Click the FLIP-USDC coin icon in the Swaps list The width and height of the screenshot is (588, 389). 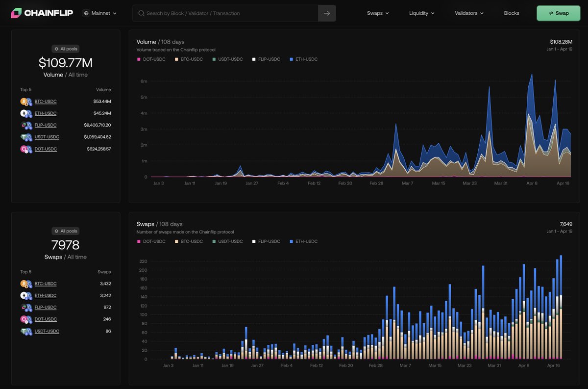pyautogui.click(x=26, y=307)
